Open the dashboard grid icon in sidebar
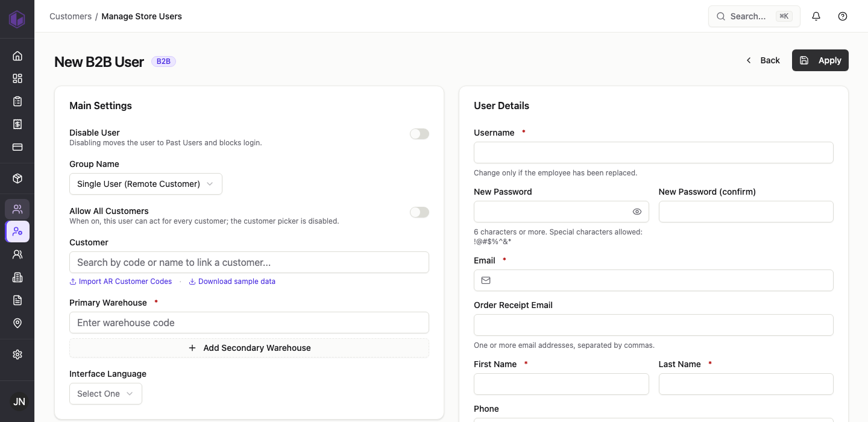The width and height of the screenshot is (868, 422). tap(17, 78)
